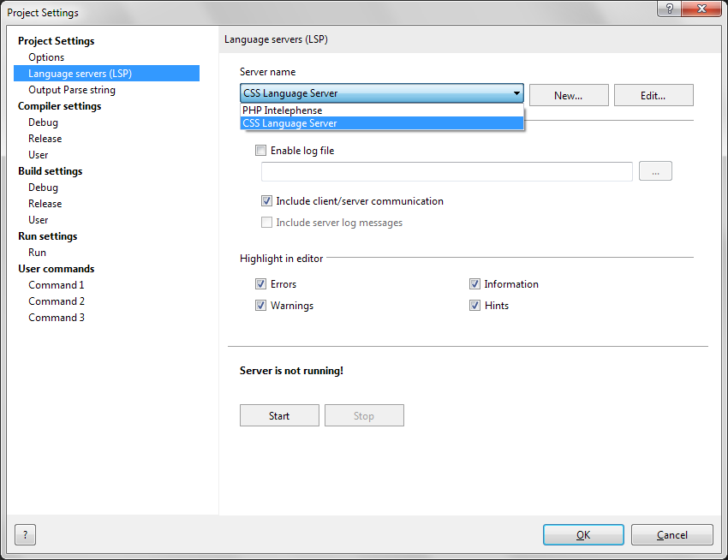This screenshot has height=560, width=728.
Task: Open the Options settings page
Action: tap(46, 57)
